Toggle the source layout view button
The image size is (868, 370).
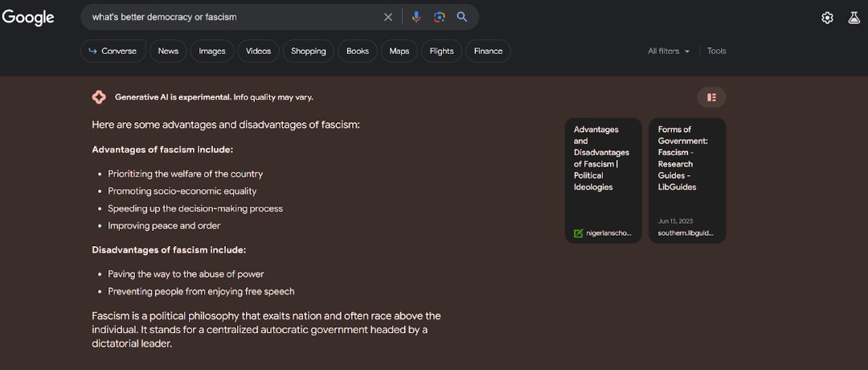711,97
